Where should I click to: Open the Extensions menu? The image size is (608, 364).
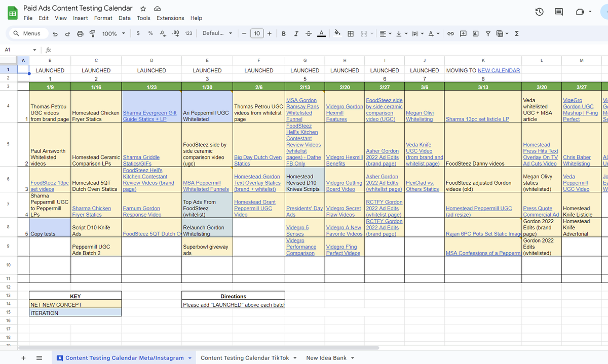point(170,18)
